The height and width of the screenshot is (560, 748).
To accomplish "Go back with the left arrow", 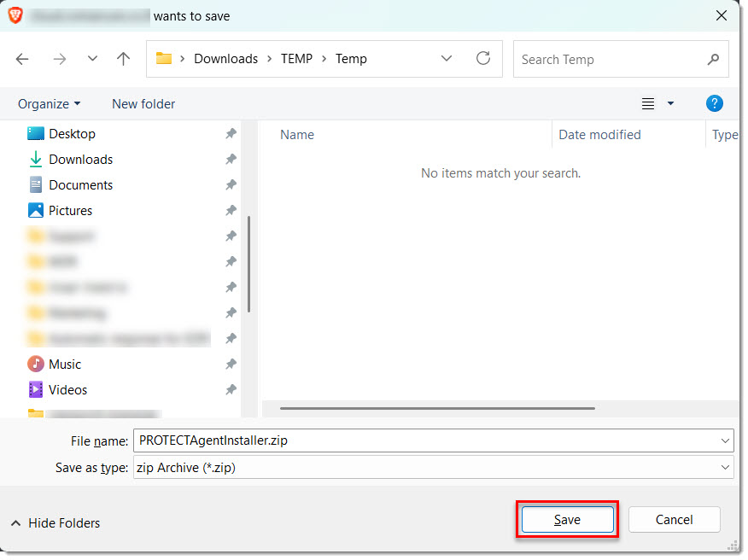I will click(22, 60).
